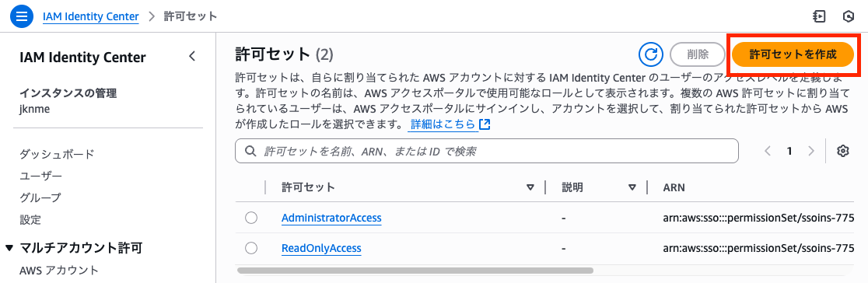Refresh the permission sets list
Viewport: 868px width, 283px height.
(x=651, y=54)
